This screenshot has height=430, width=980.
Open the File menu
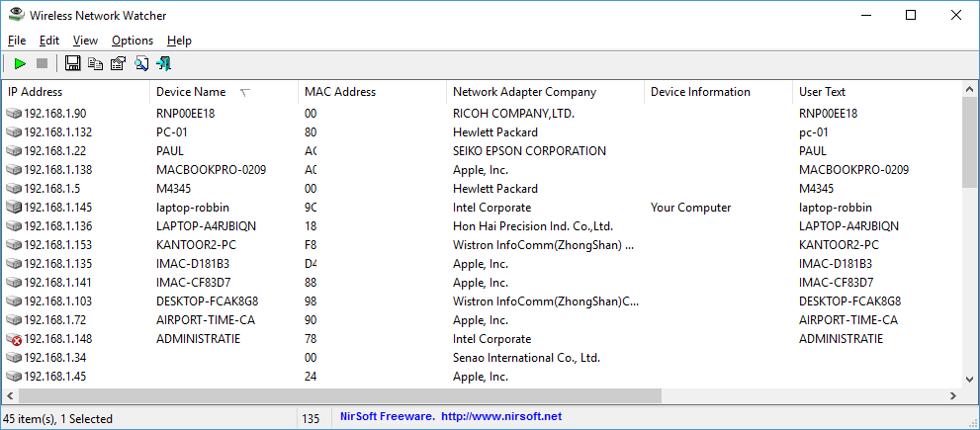pos(17,41)
